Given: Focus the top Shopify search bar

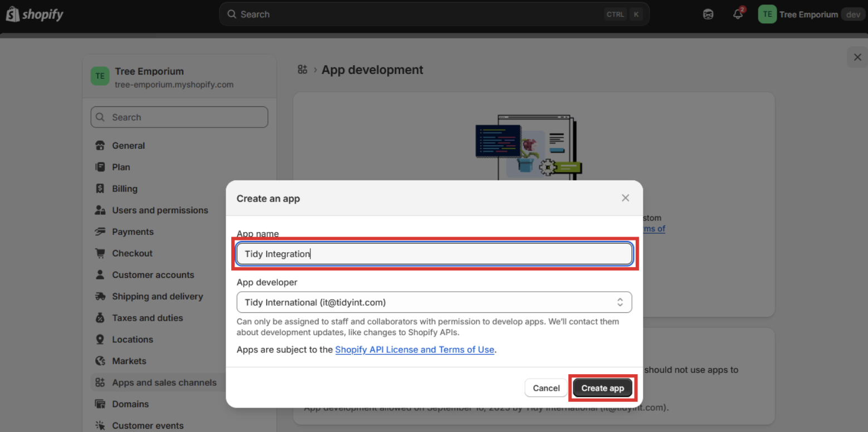Looking at the screenshot, I should 435,14.
